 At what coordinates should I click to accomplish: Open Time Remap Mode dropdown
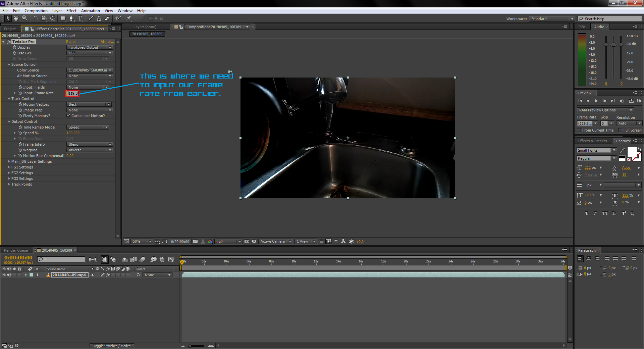pos(88,127)
